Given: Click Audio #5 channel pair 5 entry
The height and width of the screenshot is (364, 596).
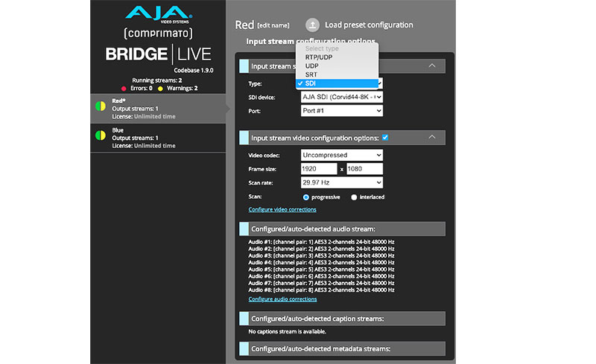Looking at the screenshot, I should point(321,269).
